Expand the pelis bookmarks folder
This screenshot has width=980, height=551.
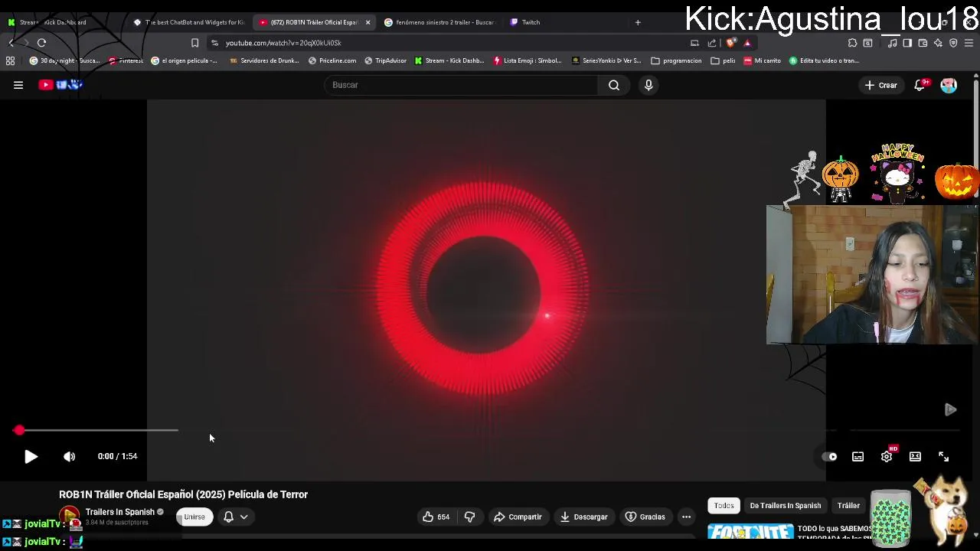click(x=724, y=60)
